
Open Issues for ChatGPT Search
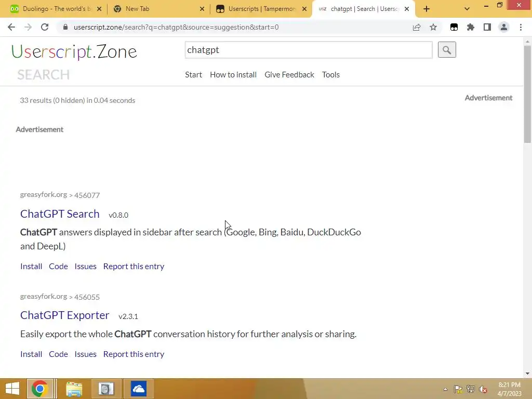(x=86, y=267)
